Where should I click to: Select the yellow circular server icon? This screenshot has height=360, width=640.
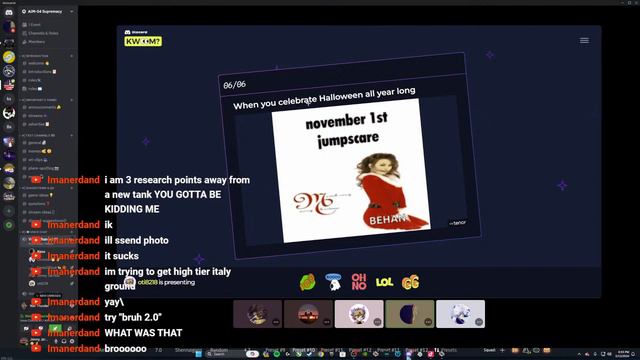[9, 57]
